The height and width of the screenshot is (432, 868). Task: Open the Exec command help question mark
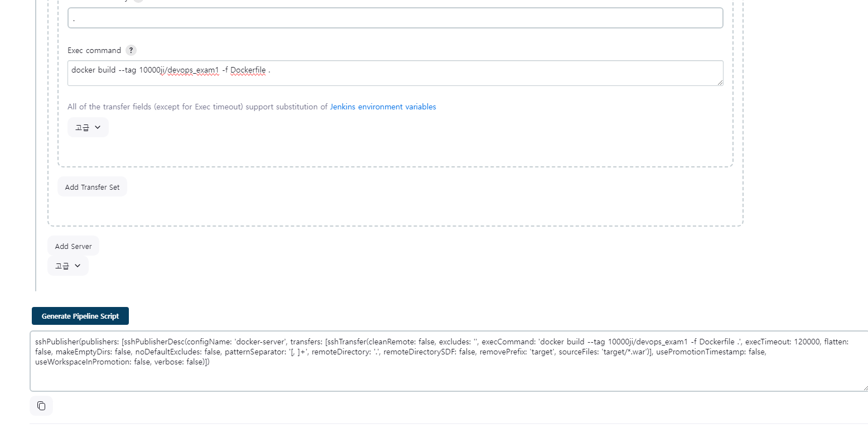pos(131,50)
